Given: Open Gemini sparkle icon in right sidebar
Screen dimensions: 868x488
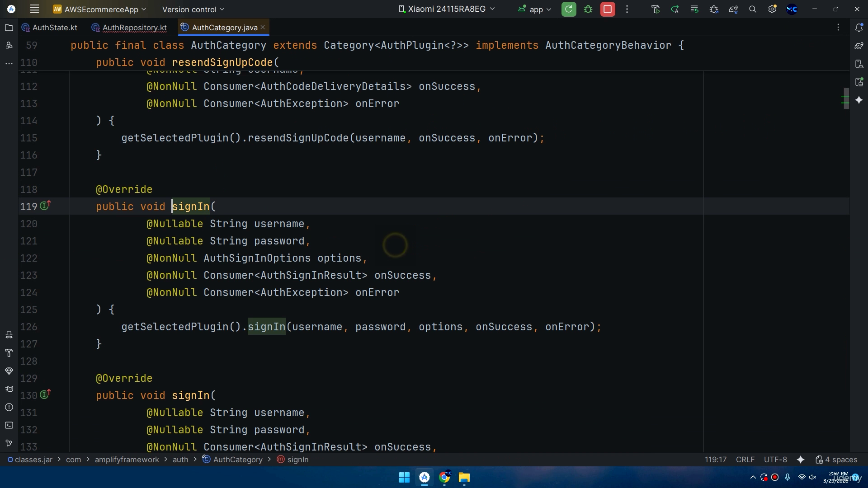Looking at the screenshot, I should (859, 100).
